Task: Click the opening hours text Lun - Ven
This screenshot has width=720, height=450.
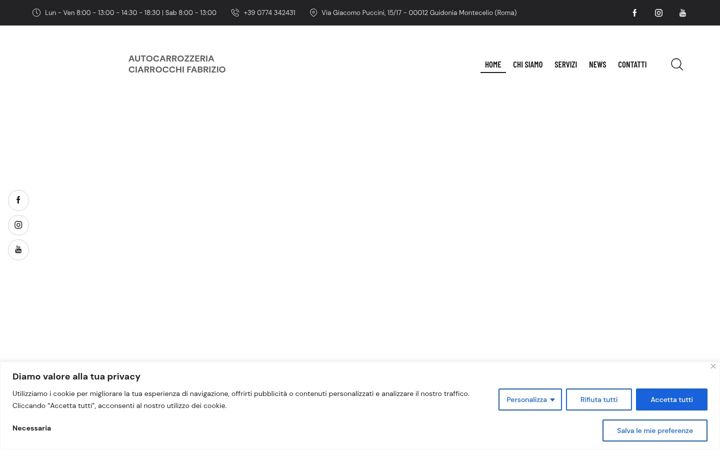Action: point(130,13)
